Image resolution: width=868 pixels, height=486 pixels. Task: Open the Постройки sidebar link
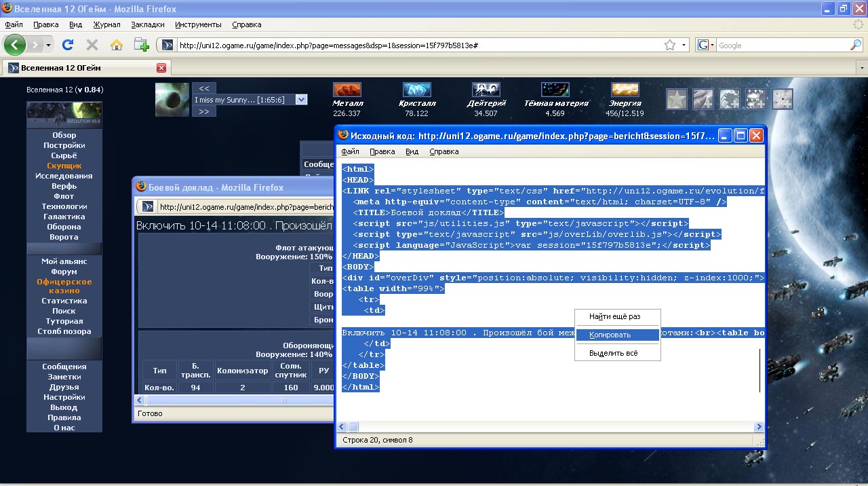pyautogui.click(x=64, y=145)
